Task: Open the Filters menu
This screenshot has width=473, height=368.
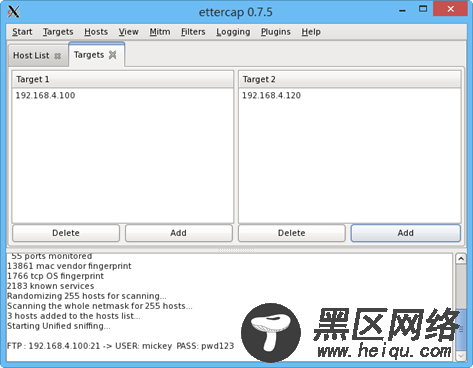Action: click(193, 32)
